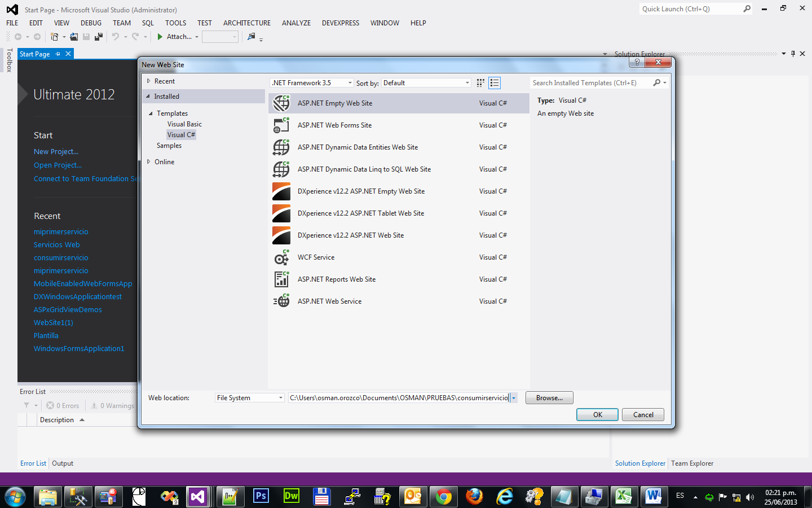Screen dimensions: 812x508
Task: Open the ARCHITECTURE menu
Action: 247,23
